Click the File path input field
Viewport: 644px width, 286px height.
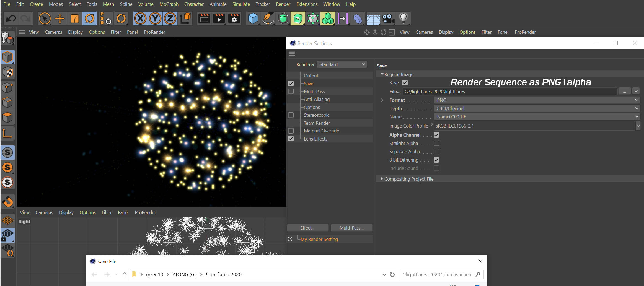coord(509,92)
